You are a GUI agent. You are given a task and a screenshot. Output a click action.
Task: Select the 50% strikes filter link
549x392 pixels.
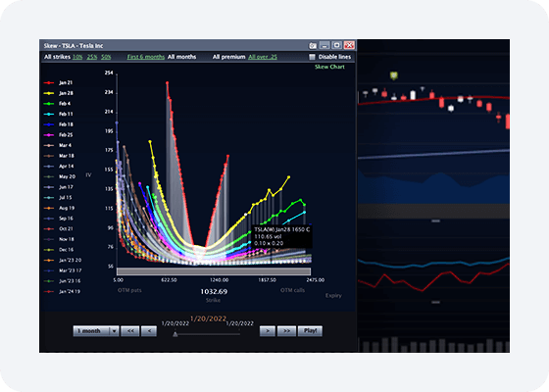click(x=106, y=57)
